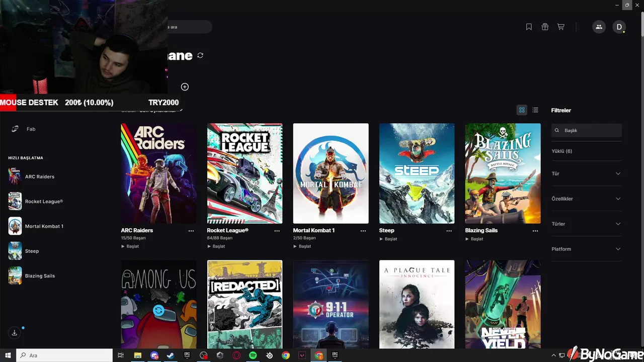Open the Steep cover art

click(417, 173)
